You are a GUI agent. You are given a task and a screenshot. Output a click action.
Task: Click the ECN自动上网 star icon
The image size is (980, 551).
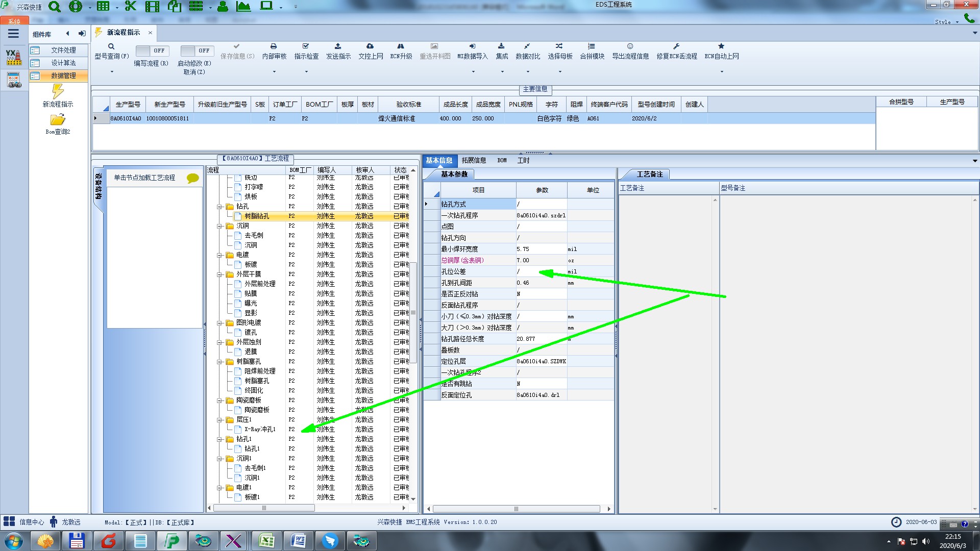click(x=721, y=46)
